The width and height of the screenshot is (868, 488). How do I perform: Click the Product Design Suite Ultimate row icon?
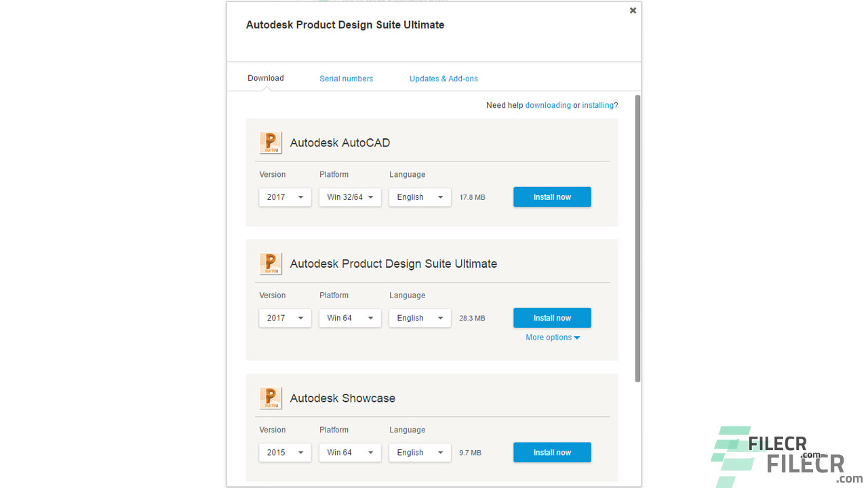click(271, 264)
